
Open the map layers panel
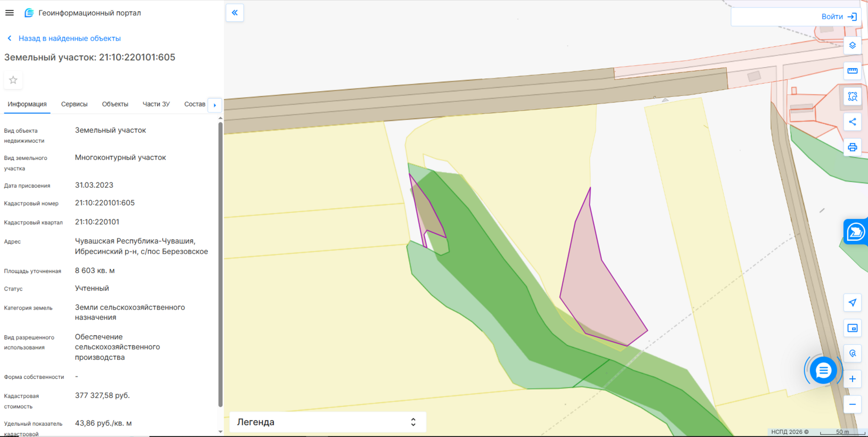(x=852, y=45)
